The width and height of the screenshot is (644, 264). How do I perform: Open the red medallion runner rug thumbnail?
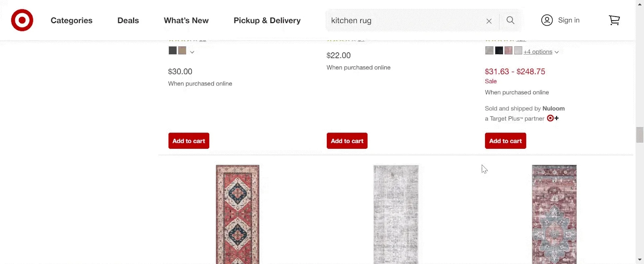pos(237,214)
